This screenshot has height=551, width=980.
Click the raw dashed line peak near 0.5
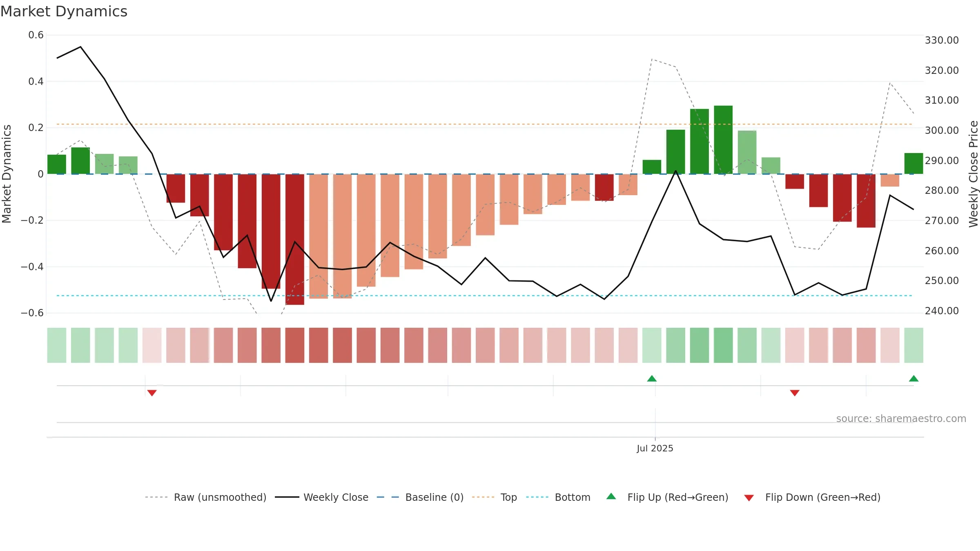pos(652,60)
